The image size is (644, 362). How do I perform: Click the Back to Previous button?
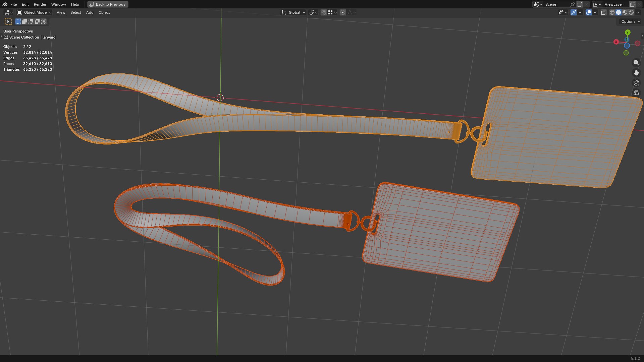click(x=108, y=4)
